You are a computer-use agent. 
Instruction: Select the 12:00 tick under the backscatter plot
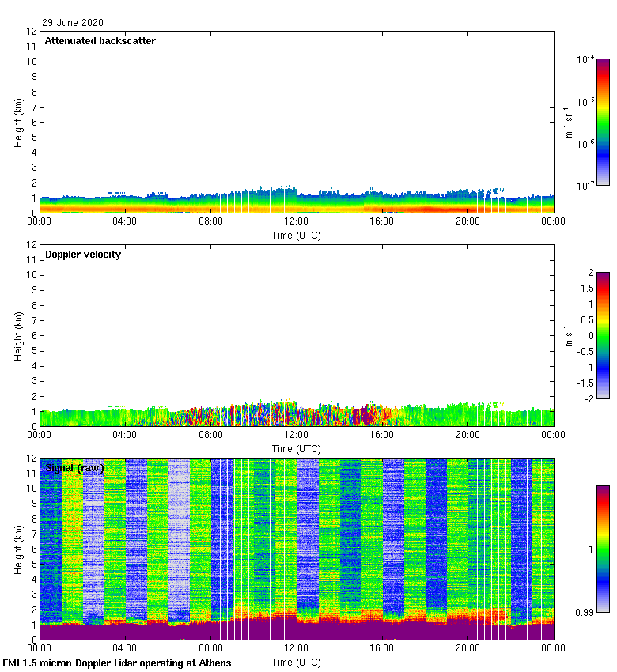(x=296, y=221)
